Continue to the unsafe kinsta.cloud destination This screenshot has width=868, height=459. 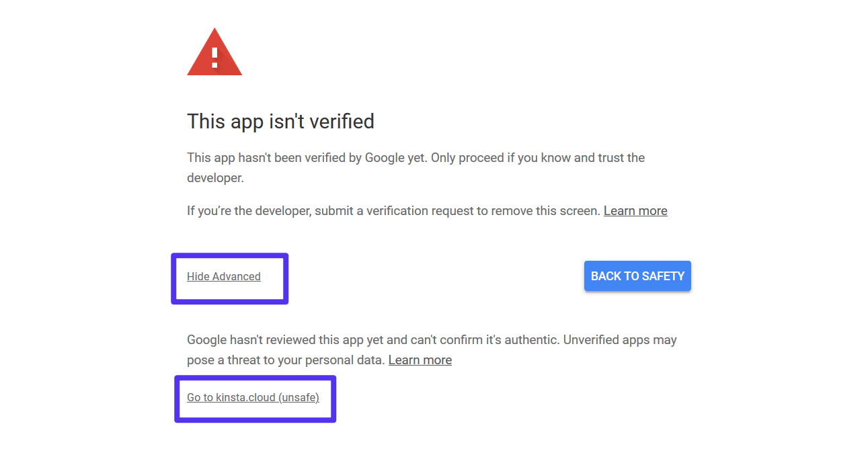(253, 397)
